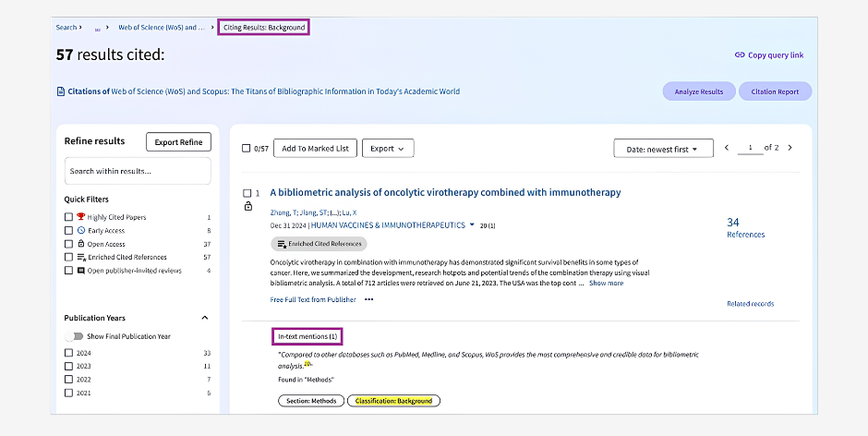868x436 pixels.
Task: Click Add To Marked List button
Action: coord(316,149)
